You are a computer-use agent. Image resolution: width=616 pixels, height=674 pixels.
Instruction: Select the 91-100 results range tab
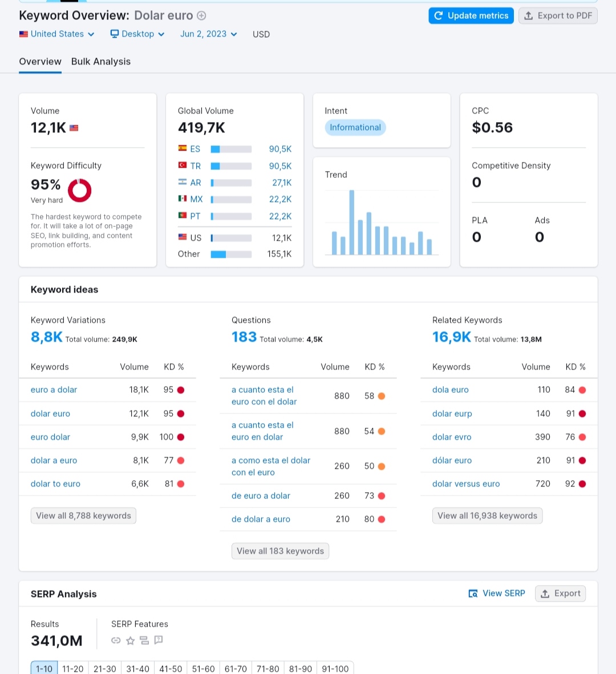(x=335, y=668)
